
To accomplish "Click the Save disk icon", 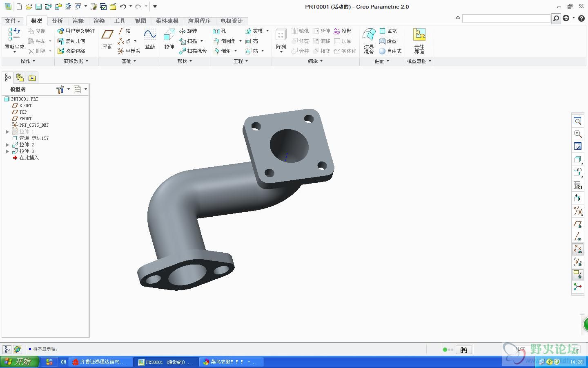I will [x=38, y=7].
